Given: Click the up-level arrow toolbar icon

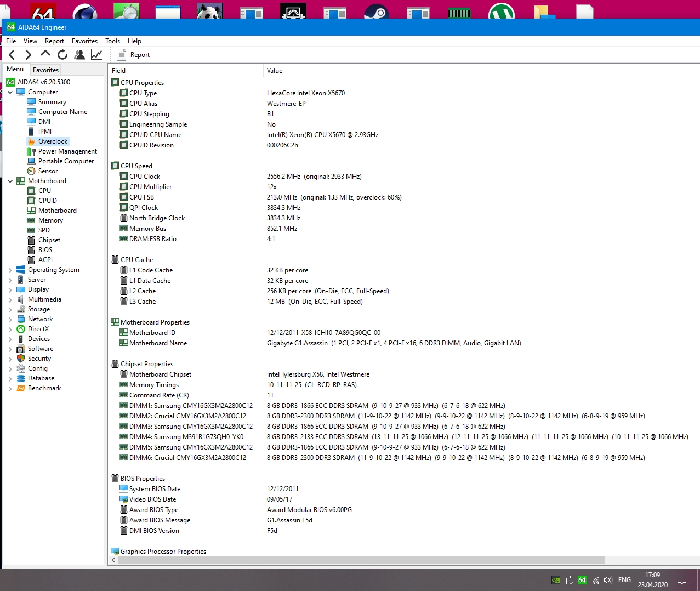Looking at the screenshot, I should point(45,54).
